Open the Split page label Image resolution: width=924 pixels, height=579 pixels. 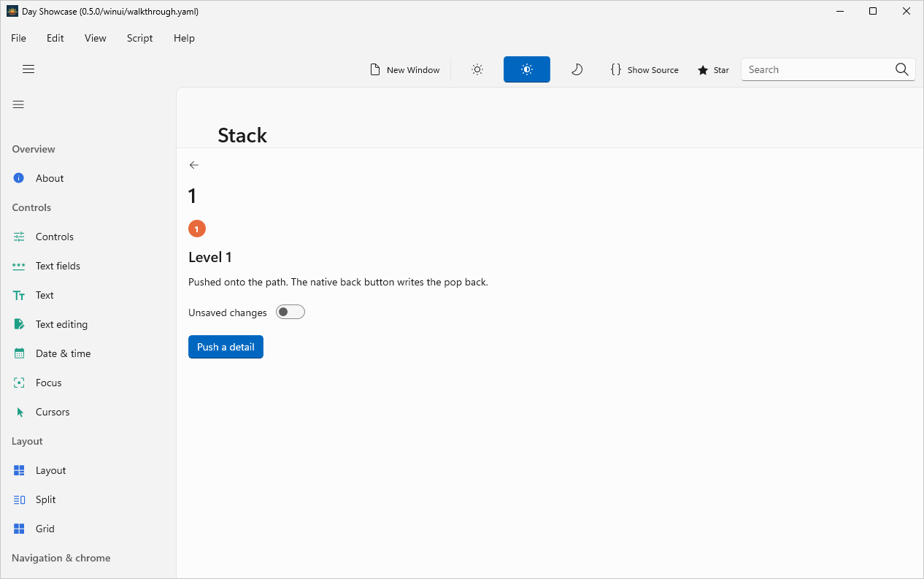46,499
